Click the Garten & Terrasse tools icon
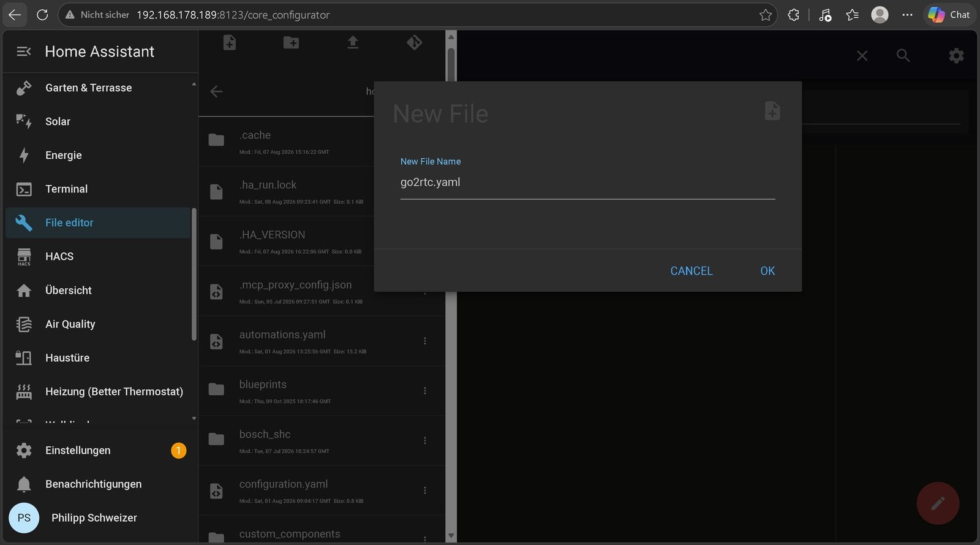The image size is (980, 545). pos(24,88)
